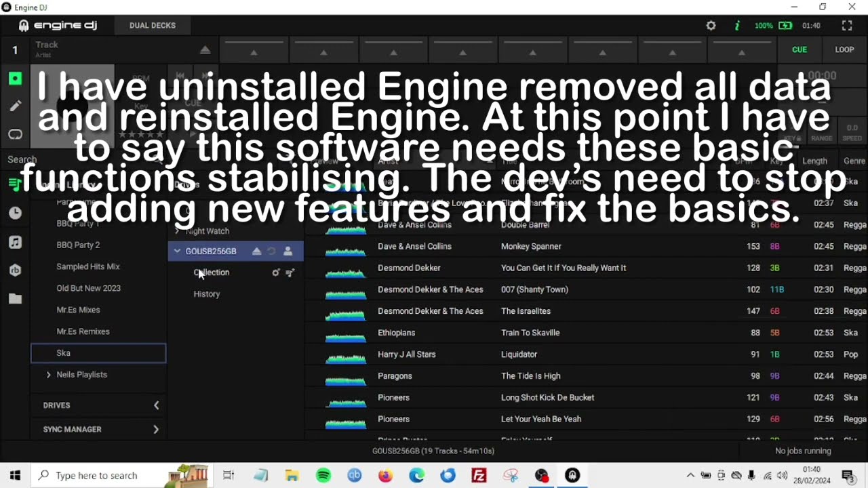Open the pencil edit tool
Screen dimensions: 868x488
[15, 106]
